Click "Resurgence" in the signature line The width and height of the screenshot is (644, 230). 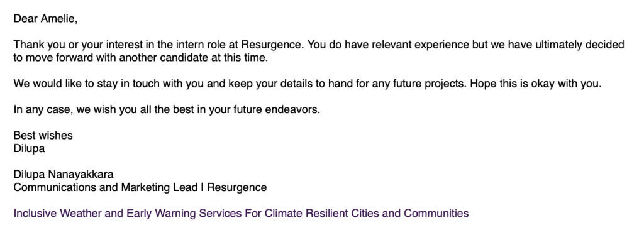click(x=237, y=188)
